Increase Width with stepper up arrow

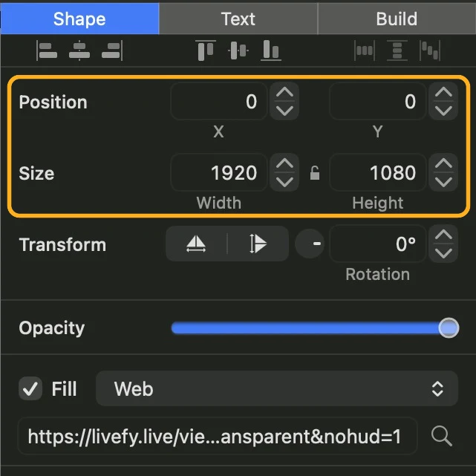[x=284, y=163]
